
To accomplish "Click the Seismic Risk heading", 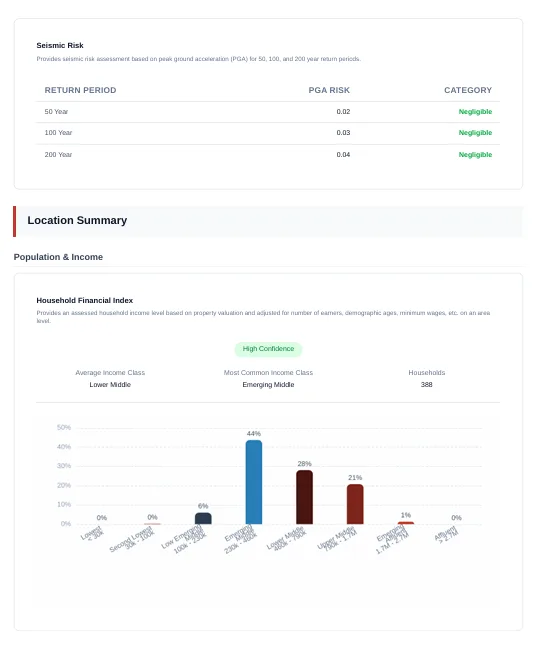I will coord(60,46).
